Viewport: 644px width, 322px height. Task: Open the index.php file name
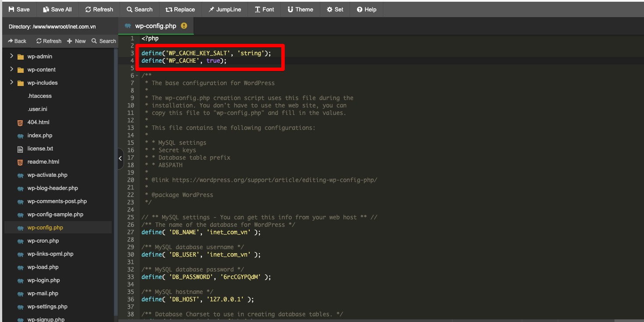coord(40,135)
